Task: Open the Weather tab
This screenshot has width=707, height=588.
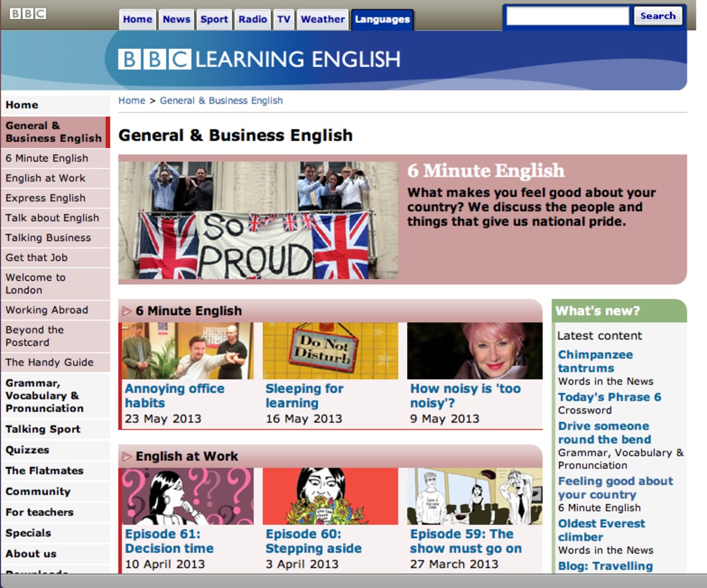Action: (323, 19)
